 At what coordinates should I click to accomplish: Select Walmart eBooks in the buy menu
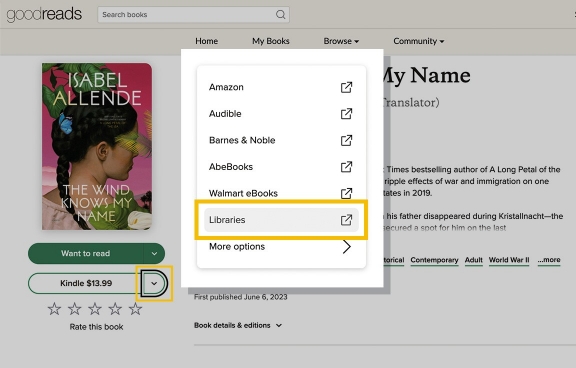point(281,193)
